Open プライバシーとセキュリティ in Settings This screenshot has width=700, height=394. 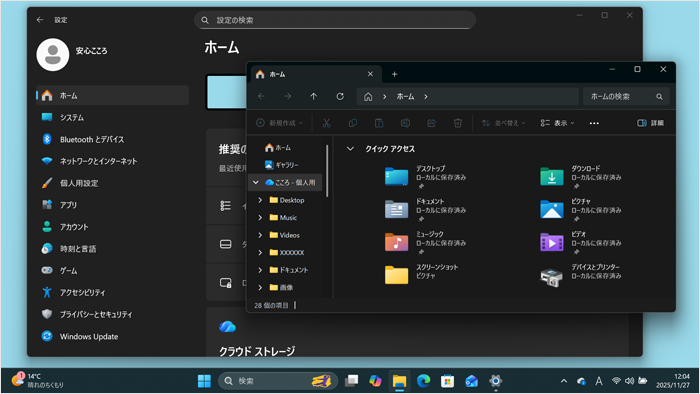coord(112,314)
